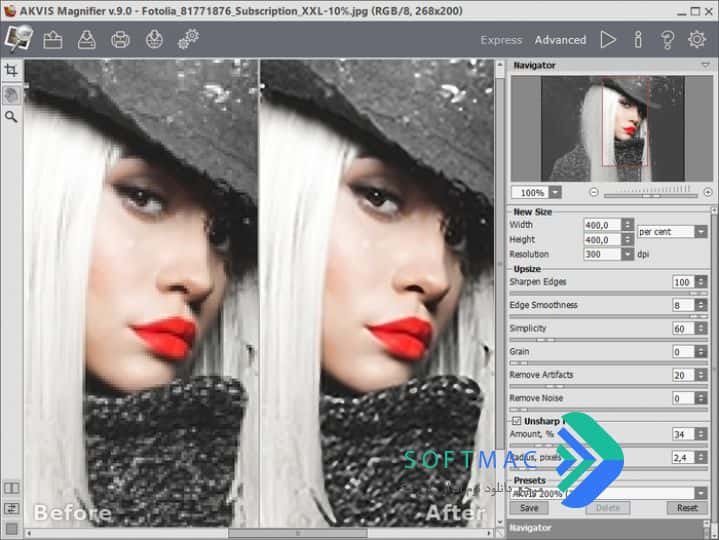This screenshot has height=540, width=719.
Task: Select the Zoom tool
Action: 11,117
